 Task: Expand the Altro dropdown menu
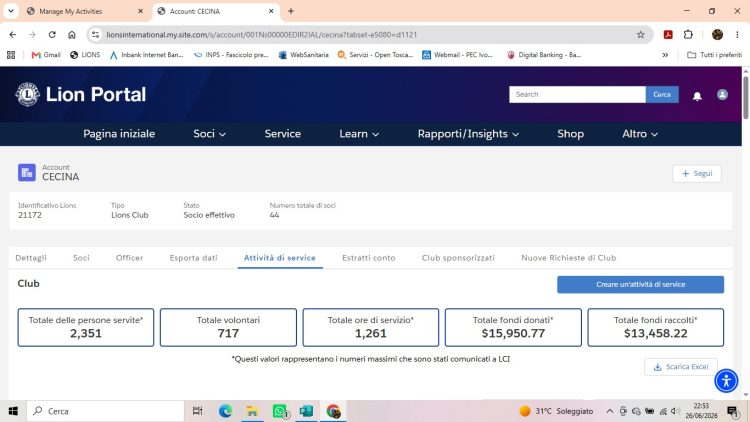point(640,134)
